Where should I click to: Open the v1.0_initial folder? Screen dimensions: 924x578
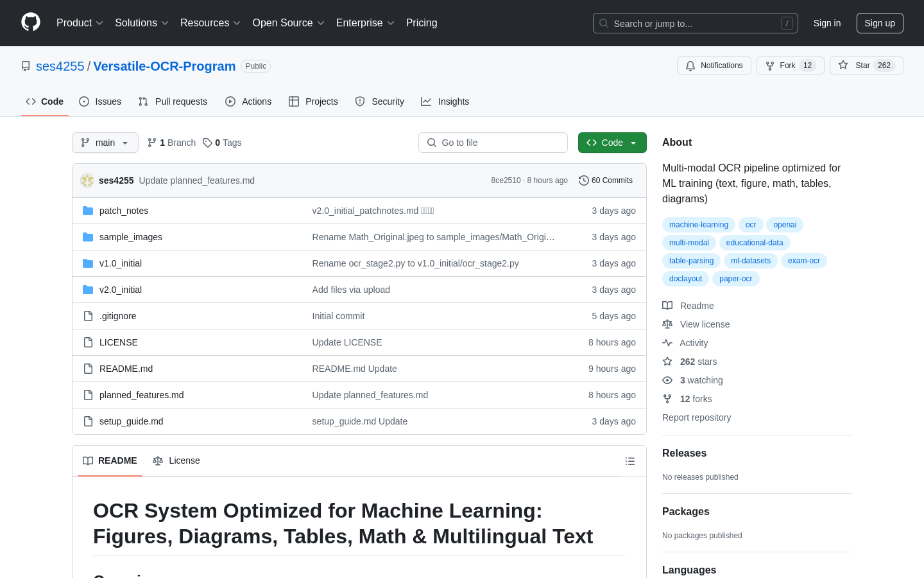(x=121, y=263)
